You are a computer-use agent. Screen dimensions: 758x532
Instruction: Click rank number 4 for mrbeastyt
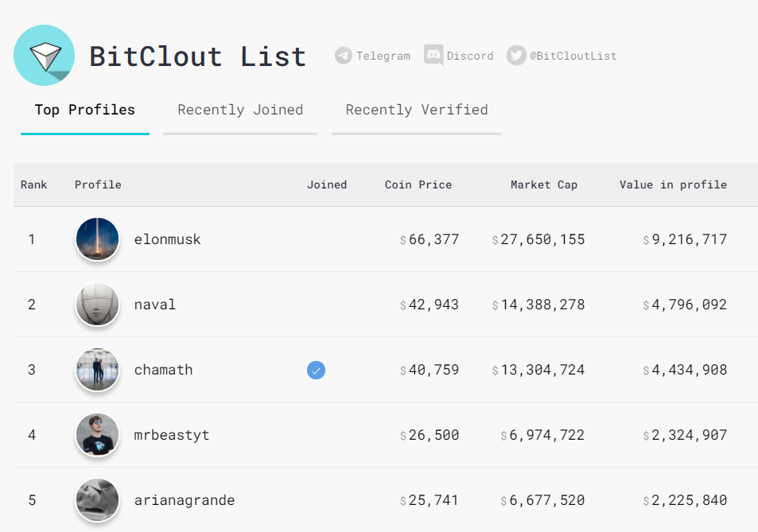[32, 435]
